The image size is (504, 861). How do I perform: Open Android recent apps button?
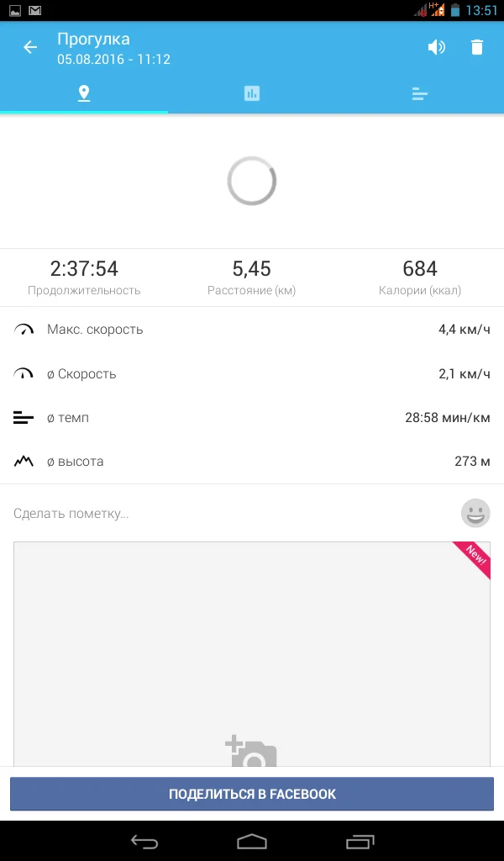click(x=360, y=841)
